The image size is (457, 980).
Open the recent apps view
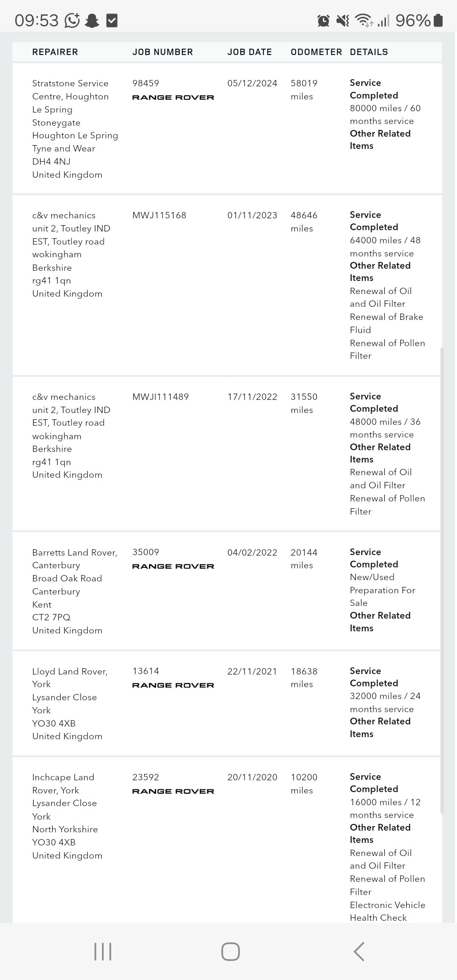(103, 952)
